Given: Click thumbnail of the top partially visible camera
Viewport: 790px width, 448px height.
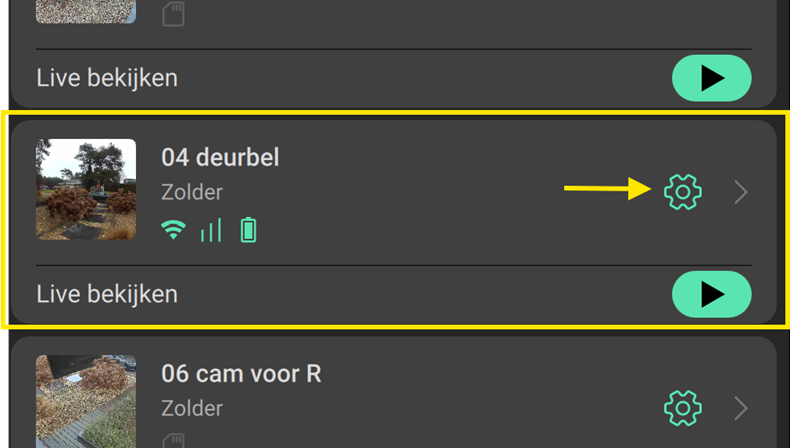Looking at the screenshot, I should click(86, 11).
